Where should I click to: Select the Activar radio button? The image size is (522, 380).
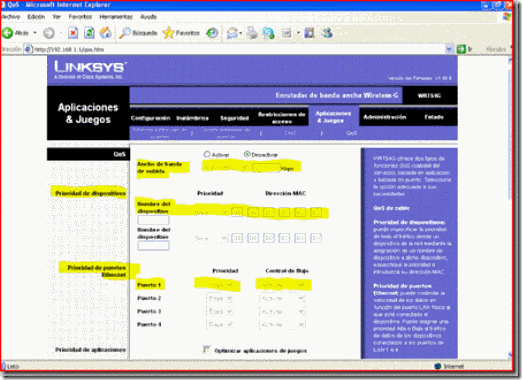(x=207, y=154)
